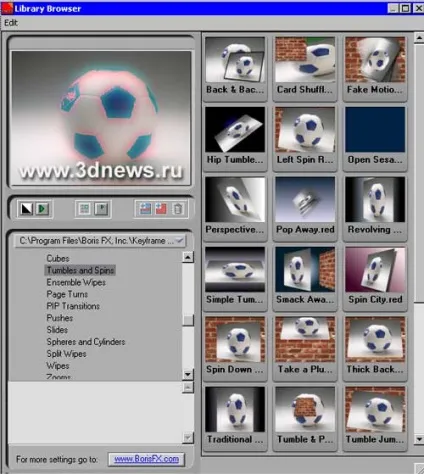
Task: Click the thumbnail pane scroll-down arrow
Action: [x=419, y=440]
